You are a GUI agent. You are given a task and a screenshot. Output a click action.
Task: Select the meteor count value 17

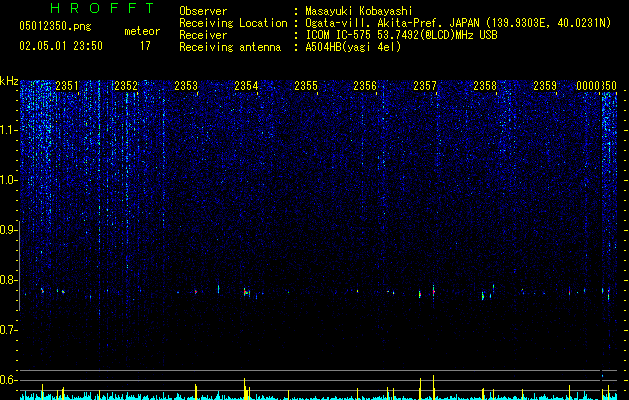coord(145,46)
